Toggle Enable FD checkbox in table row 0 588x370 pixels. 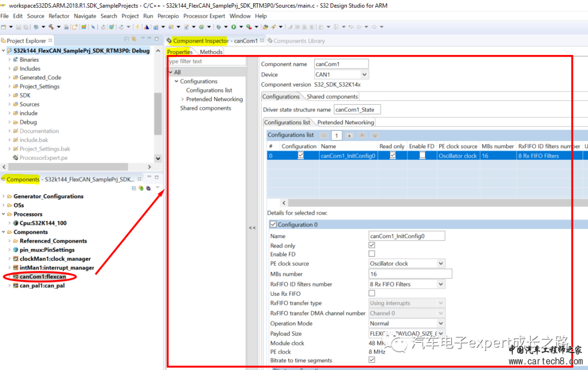tap(422, 155)
